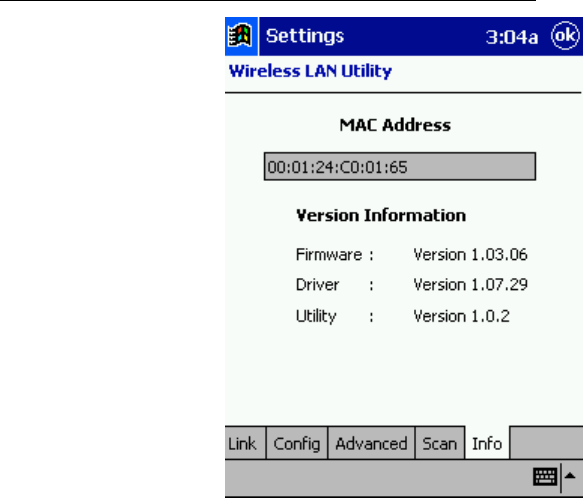Screen dimensions: 583x498
Task: Go to the Scan tab
Action: coord(439,443)
